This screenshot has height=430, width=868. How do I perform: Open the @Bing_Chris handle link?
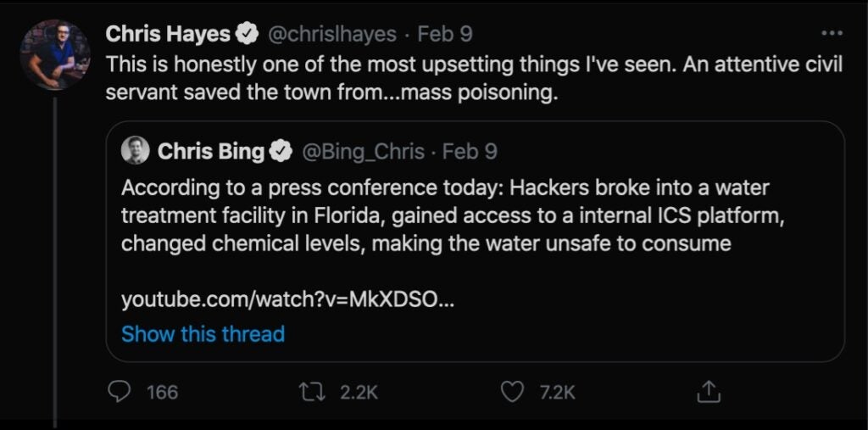coord(363,152)
